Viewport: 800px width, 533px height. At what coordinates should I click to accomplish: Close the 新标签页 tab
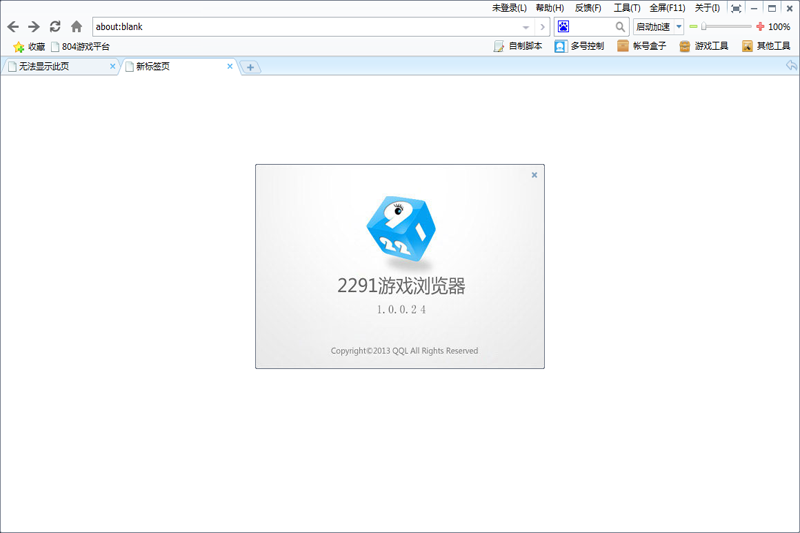click(230, 66)
